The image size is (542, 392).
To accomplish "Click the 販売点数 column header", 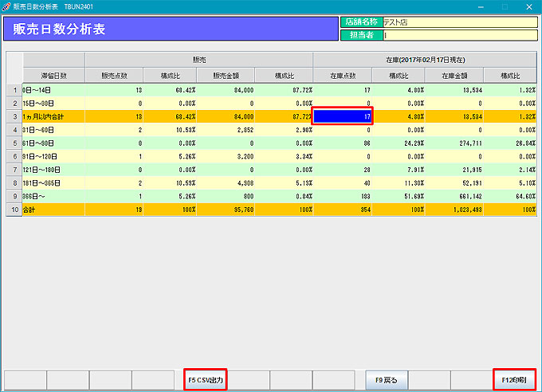I will click(113, 76).
